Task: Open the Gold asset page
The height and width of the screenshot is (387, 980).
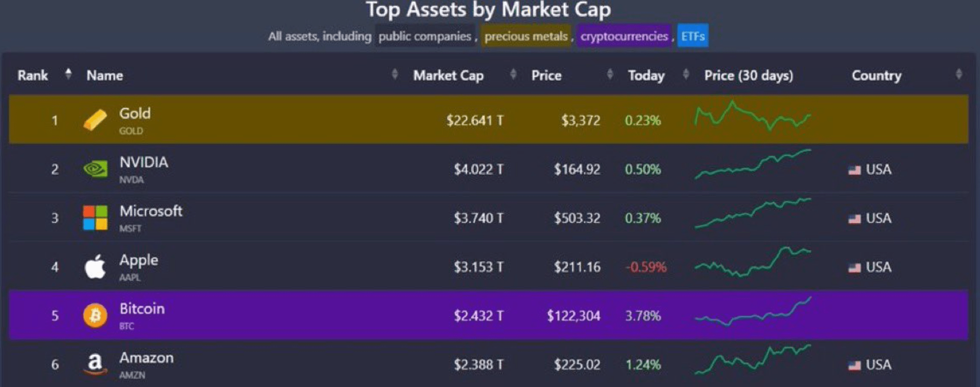Action: [135, 113]
